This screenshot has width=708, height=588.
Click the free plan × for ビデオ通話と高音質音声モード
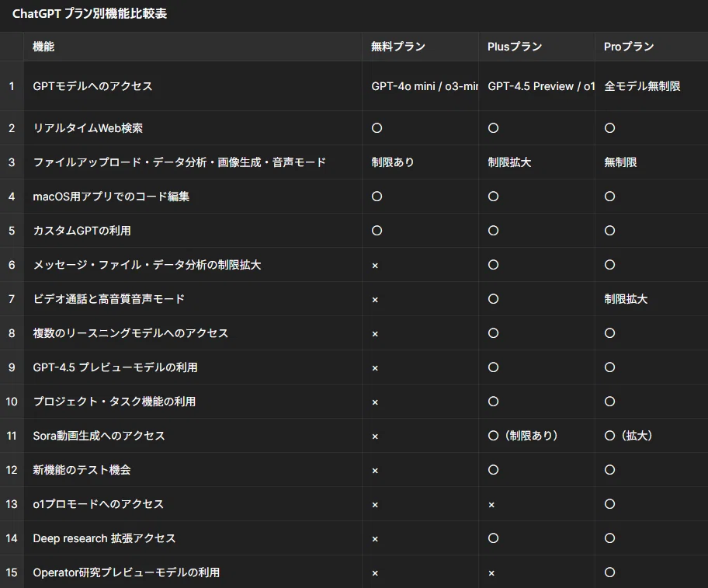click(x=375, y=300)
